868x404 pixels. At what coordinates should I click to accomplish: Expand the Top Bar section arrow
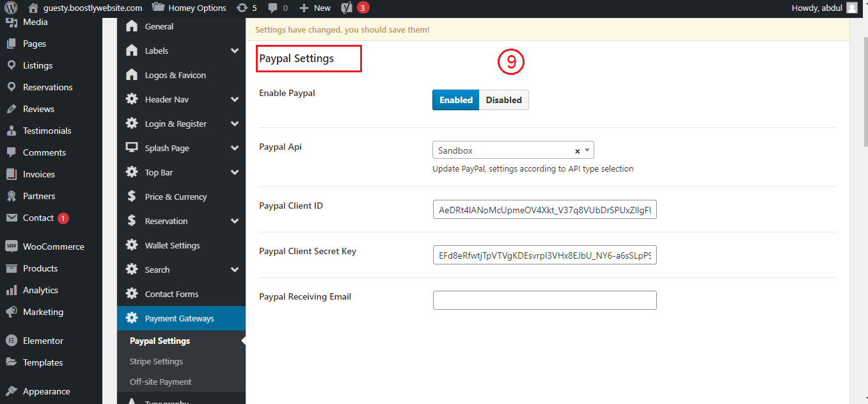[235, 172]
